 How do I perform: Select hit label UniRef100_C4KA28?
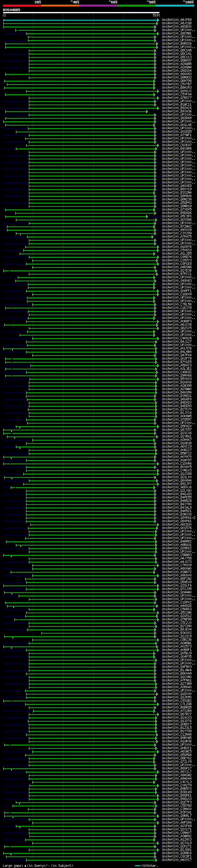pyautogui.click(x=177, y=338)
